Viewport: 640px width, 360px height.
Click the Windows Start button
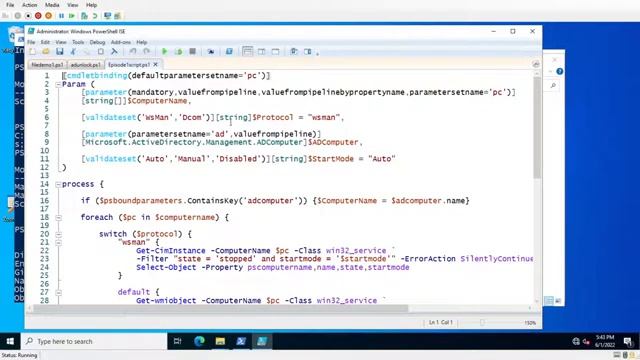pyautogui.click(x=10, y=341)
